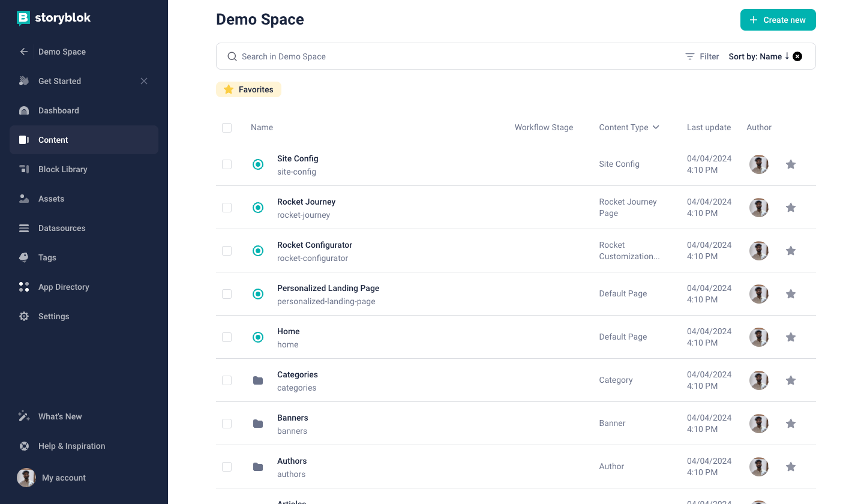Star the Rocket Configurator entry
864x504 pixels.
click(x=791, y=250)
